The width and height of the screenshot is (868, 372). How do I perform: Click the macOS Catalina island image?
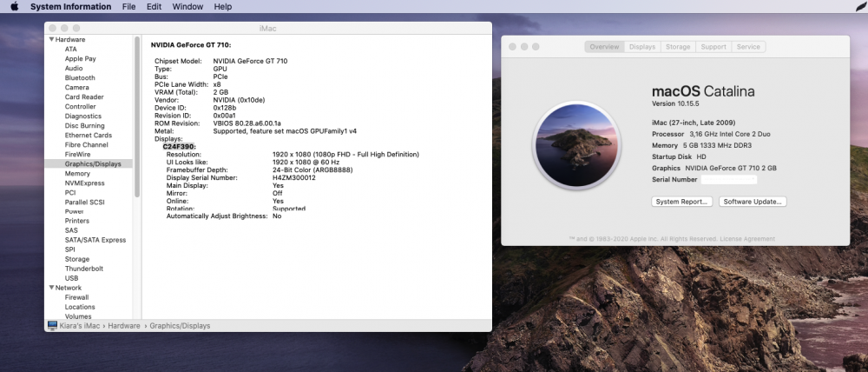click(577, 145)
